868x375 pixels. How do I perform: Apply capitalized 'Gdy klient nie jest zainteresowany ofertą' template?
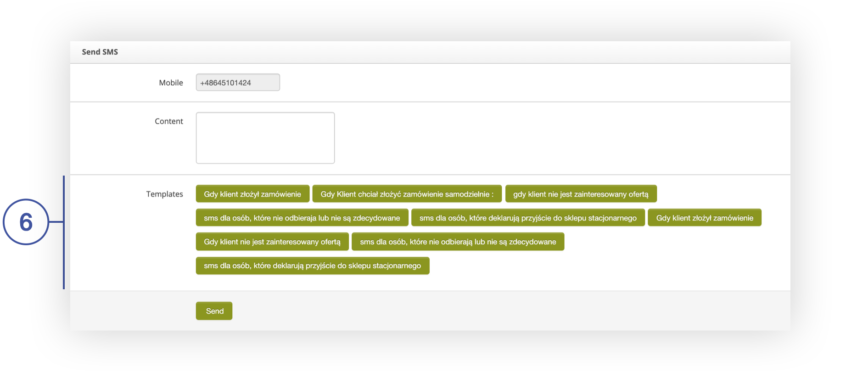tap(272, 242)
